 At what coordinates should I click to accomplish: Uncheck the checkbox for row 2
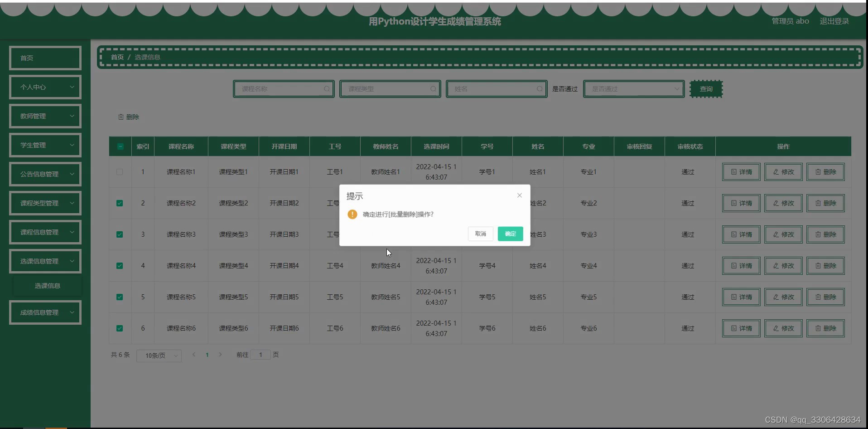point(120,203)
